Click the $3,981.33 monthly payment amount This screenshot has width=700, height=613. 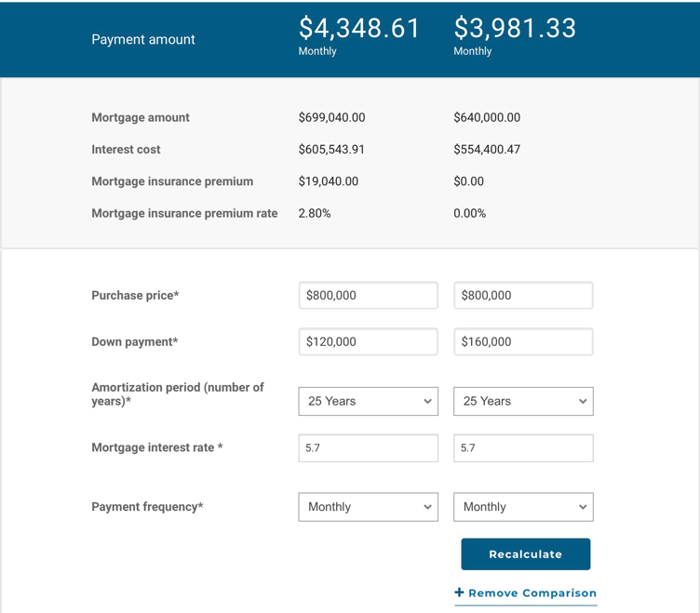pyautogui.click(x=515, y=29)
